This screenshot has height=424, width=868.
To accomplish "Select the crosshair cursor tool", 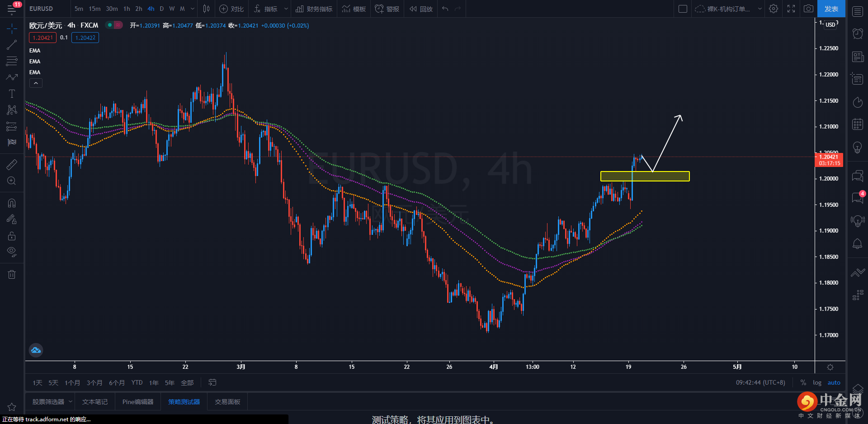I will 12,29.
